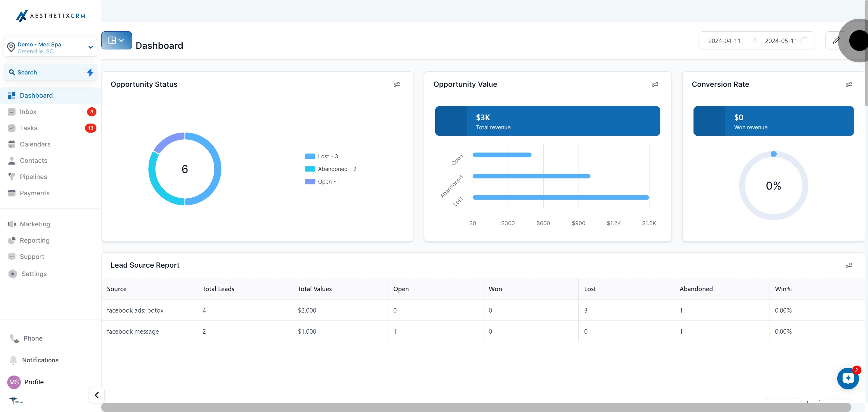The image size is (868, 412).
Task: Open Lead Source Report filter icon
Action: pyautogui.click(x=848, y=265)
